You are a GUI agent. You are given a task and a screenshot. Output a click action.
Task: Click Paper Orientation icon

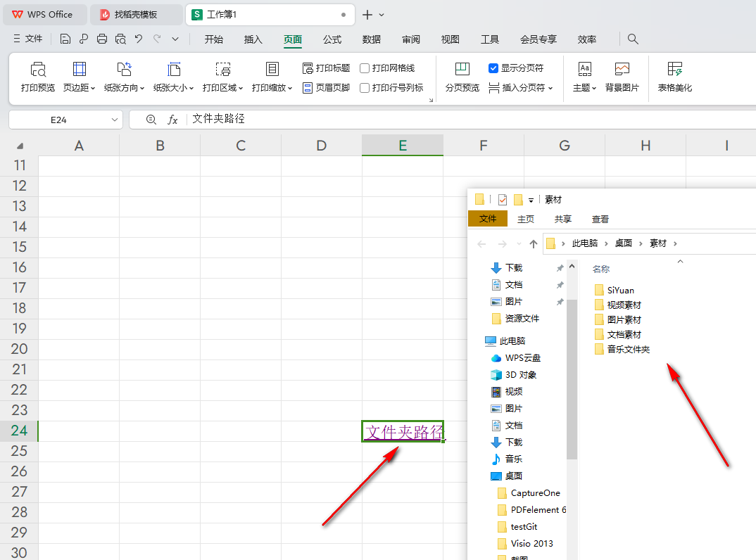(x=124, y=70)
